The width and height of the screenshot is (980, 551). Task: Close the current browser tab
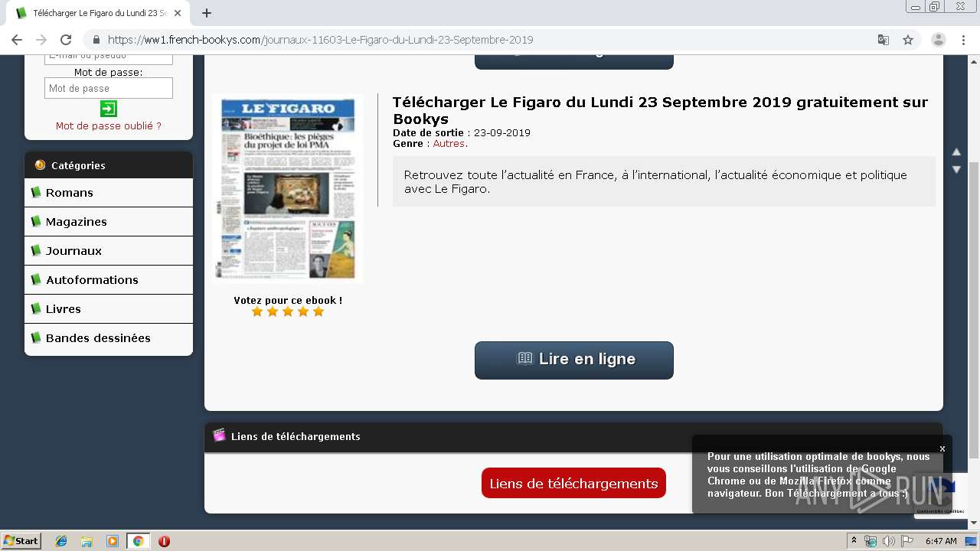pos(178,13)
